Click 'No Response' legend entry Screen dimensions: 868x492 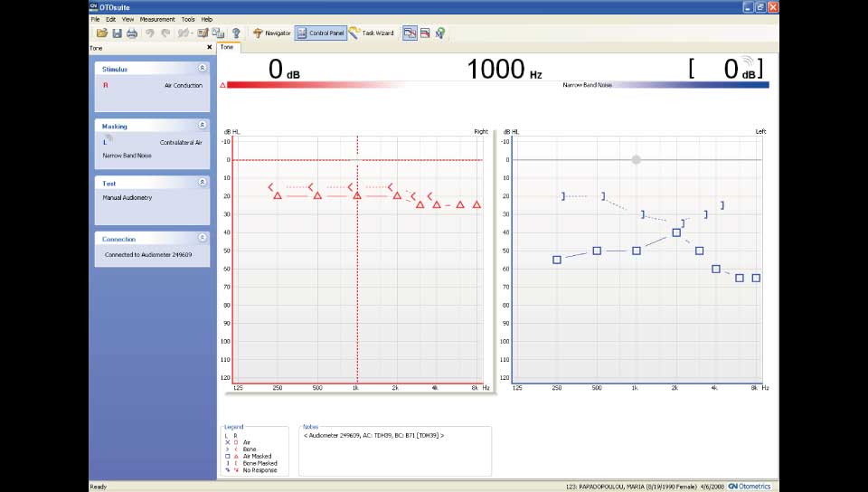tap(259, 470)
